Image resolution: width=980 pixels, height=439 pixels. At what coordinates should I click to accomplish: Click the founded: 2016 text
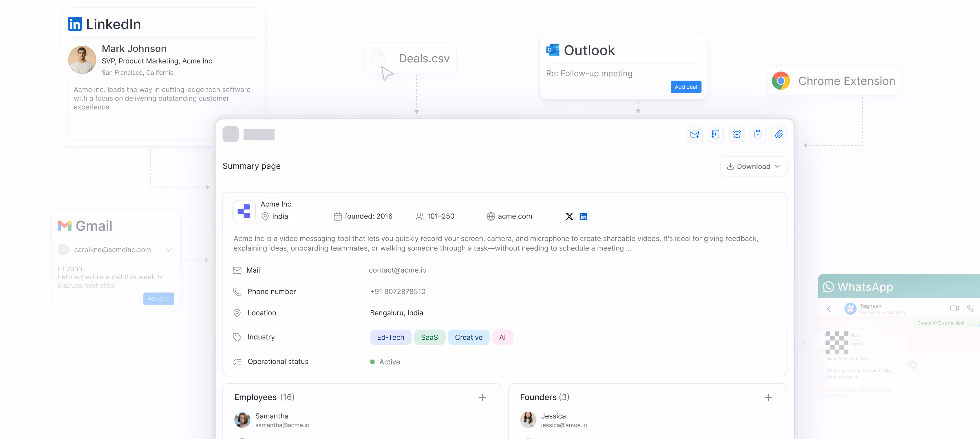(x=368, y=216)
